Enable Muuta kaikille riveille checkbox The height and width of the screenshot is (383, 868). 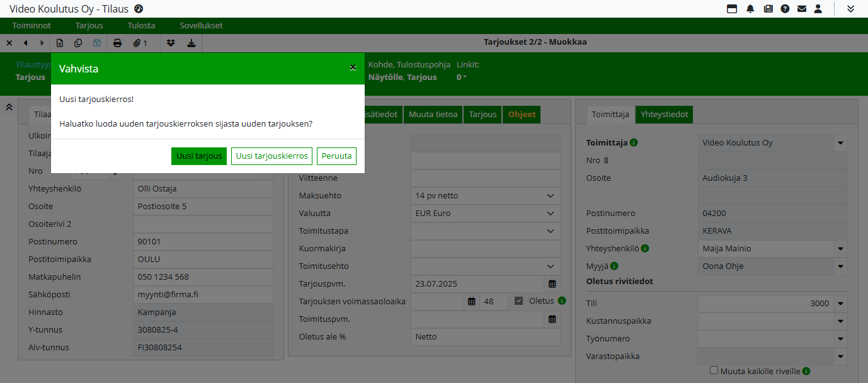pyautogui.click(x=714, y=371)
